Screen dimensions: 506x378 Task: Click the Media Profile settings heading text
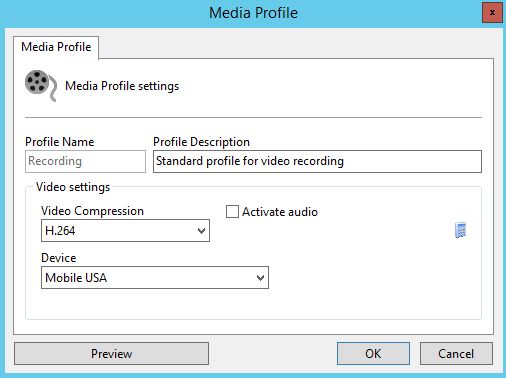pyautogui.click(x=122, y=86)
